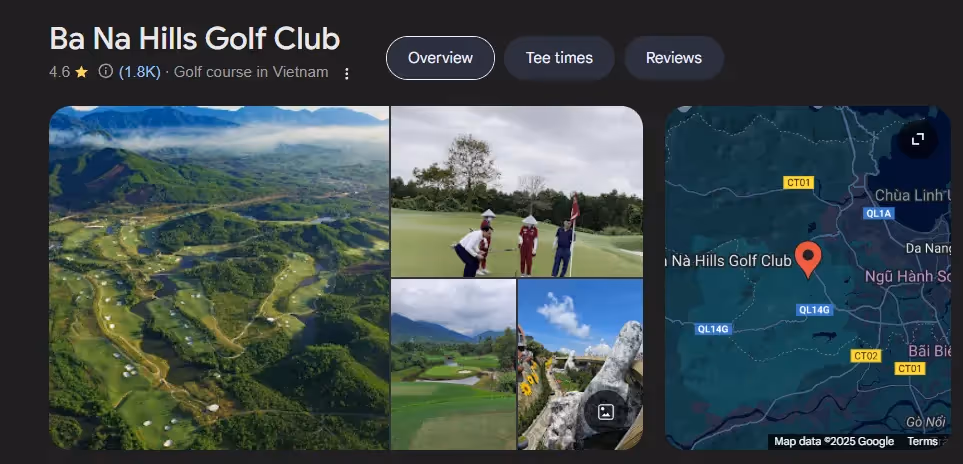
Task: Open the Reviews tab
Action: [674, 58]
